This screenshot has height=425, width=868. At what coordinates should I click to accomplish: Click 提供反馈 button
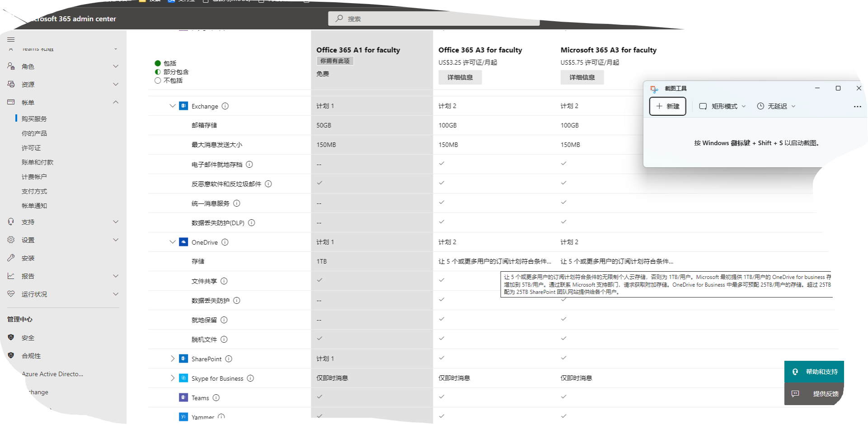814,394
